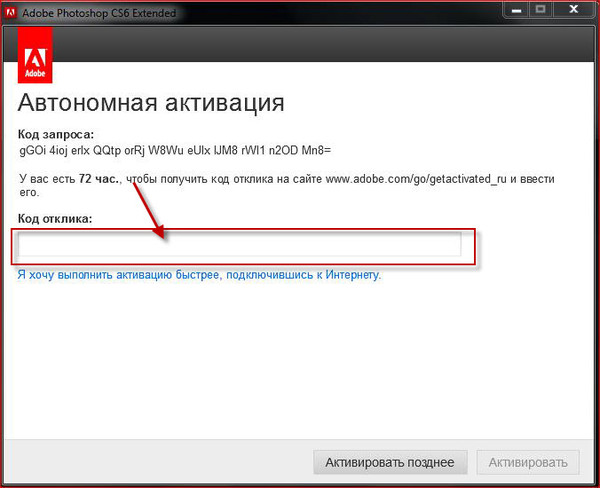Screen dimensions: 600x488
Task: Click the Код запроса label
Action: (55, 134)
